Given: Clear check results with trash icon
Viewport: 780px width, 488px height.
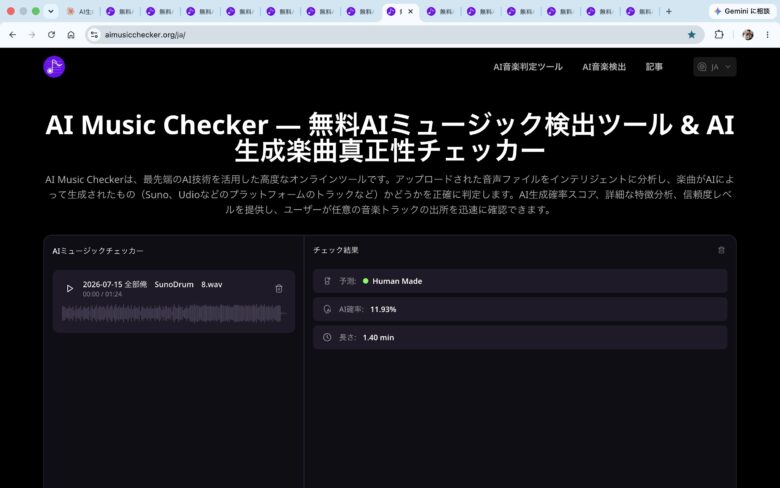Looking at the screenshot, I should [721, 250].
